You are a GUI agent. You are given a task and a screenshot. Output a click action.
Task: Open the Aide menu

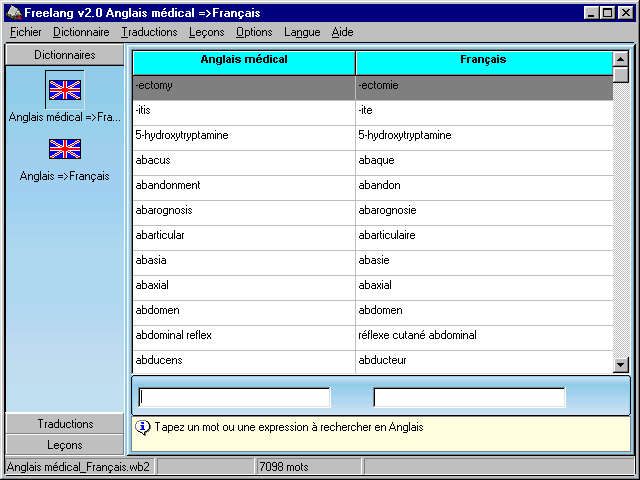342,32
